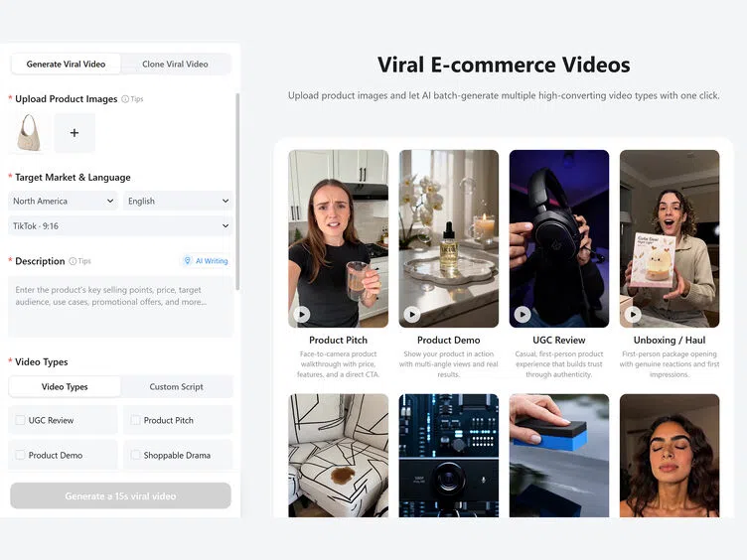Viewport: 747px width, 560px height.
Task: Click the Viral E-commerce Videos heading
Action: [504, 65]
